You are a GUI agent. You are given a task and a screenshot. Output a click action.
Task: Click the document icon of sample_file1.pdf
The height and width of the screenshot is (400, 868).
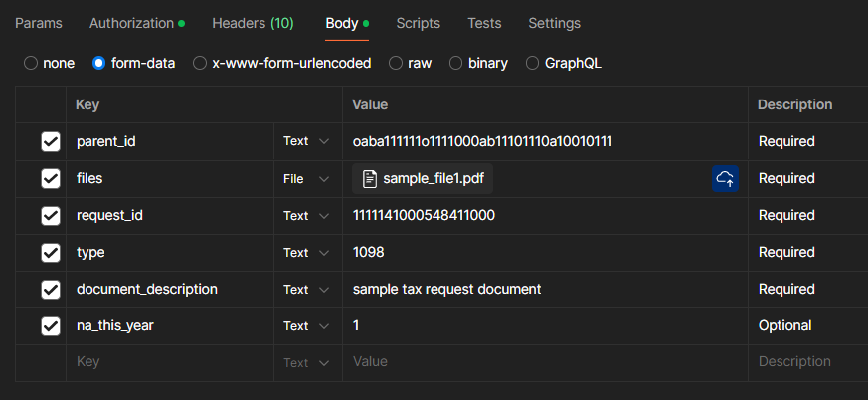pyautogui.click(x=369, y=179)
